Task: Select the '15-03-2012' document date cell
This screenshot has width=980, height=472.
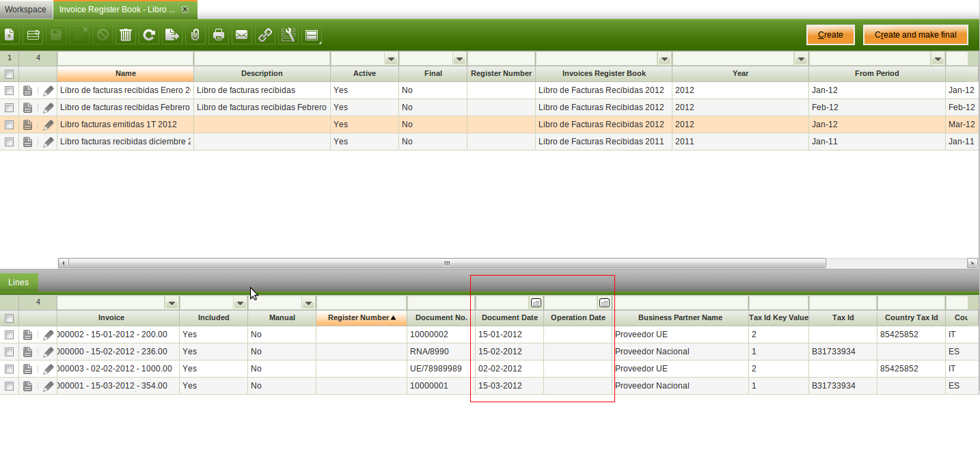Action: coord(510,386)
